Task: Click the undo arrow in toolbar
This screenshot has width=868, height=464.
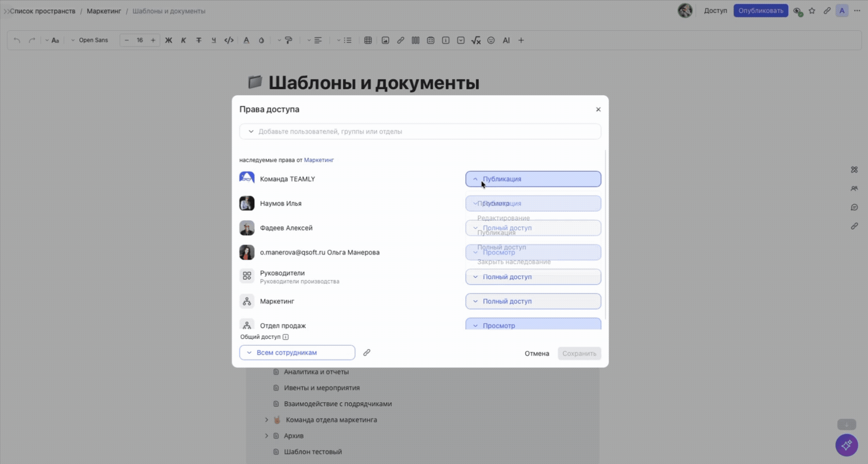Action: coord(17,40)
